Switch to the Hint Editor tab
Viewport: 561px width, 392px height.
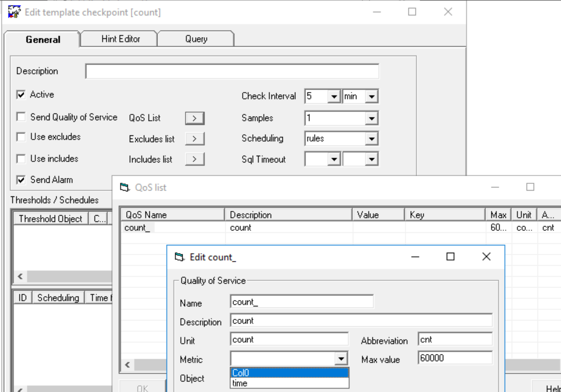[121, 39]
